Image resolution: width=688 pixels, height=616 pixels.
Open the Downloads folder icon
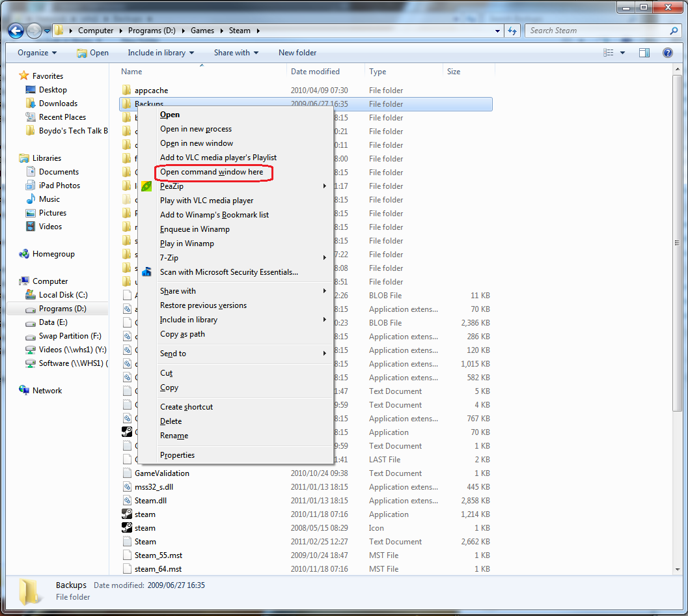click(31, 103)
